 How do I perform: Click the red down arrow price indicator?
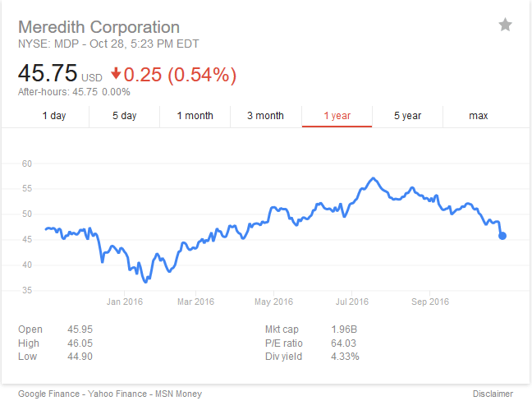[x=116, y=73]
